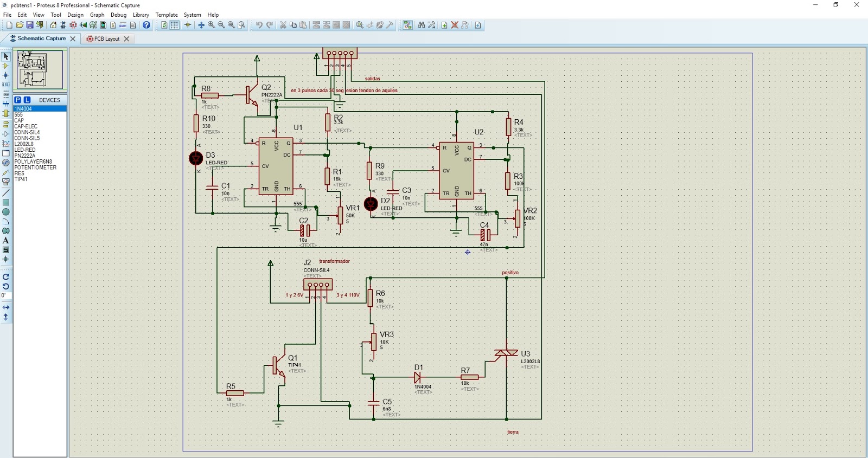Open the Graph menu

97,15
